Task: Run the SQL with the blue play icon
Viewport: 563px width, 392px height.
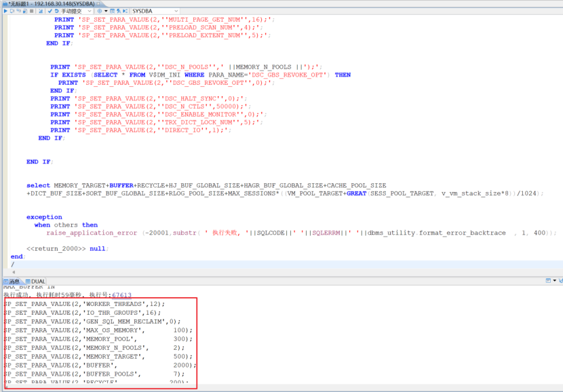Action: click(x=5, y=11)
